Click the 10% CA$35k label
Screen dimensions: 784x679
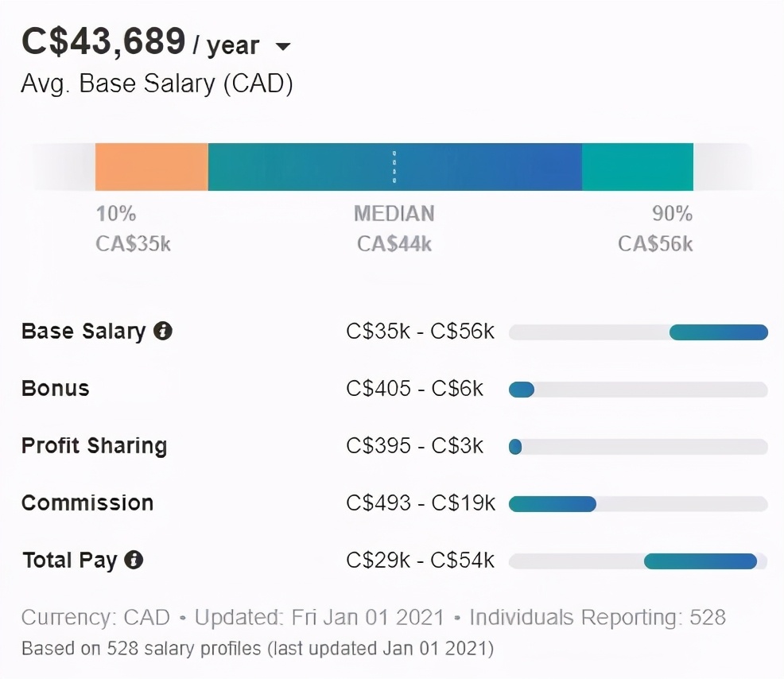tap(133, 228)
